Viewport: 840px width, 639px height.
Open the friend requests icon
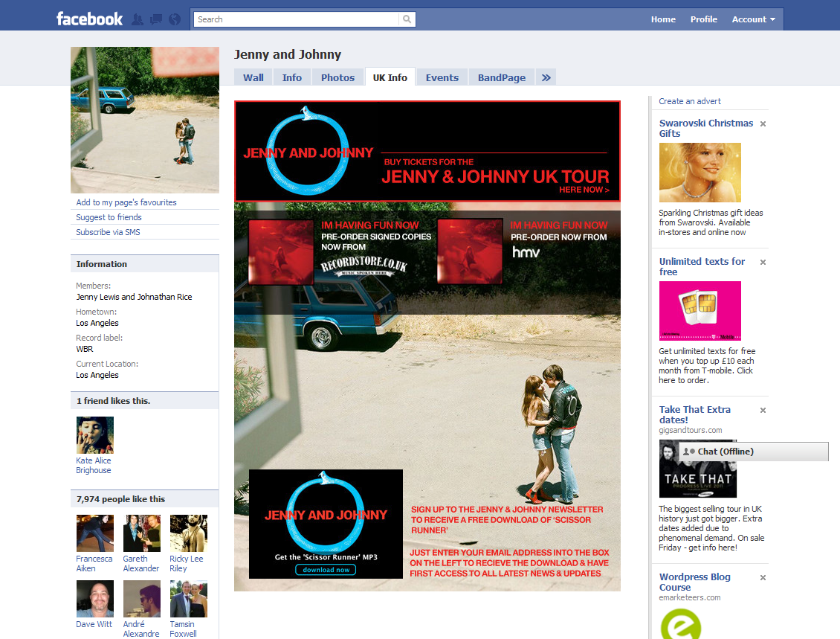(138, 20)
